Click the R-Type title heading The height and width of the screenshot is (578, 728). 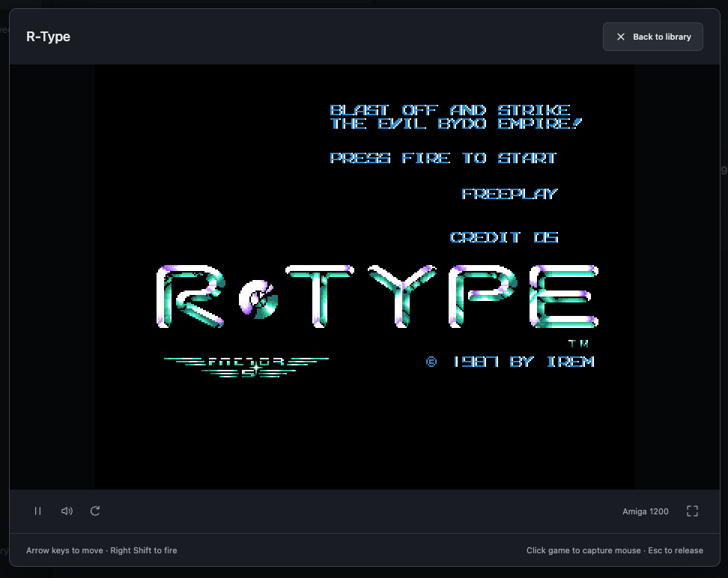(48, 37)
